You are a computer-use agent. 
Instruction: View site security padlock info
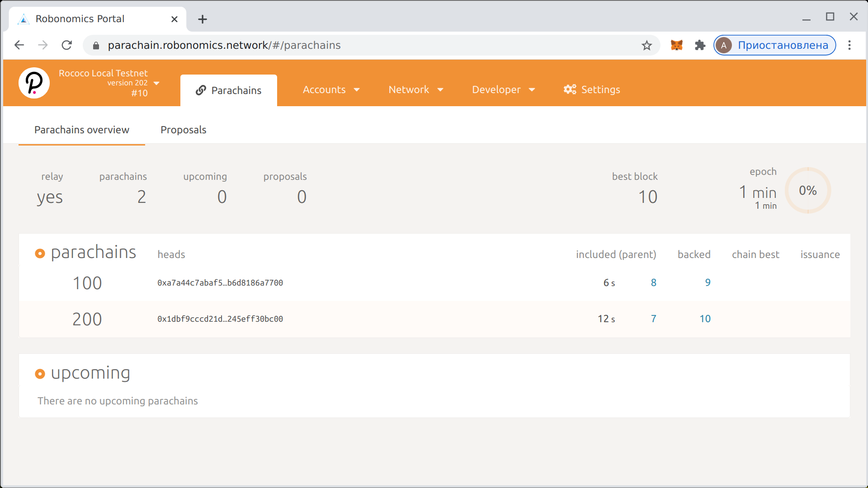(x=96, y=45)
